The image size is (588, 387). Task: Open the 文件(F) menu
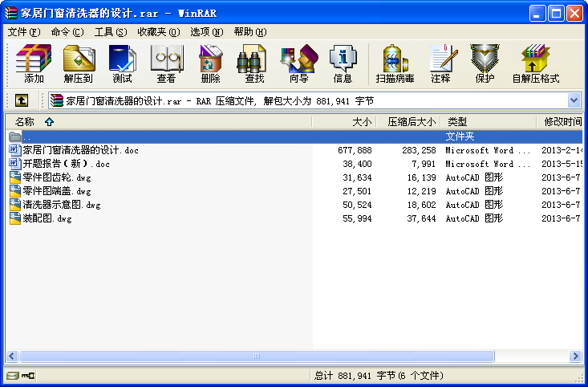pos(23,32)
